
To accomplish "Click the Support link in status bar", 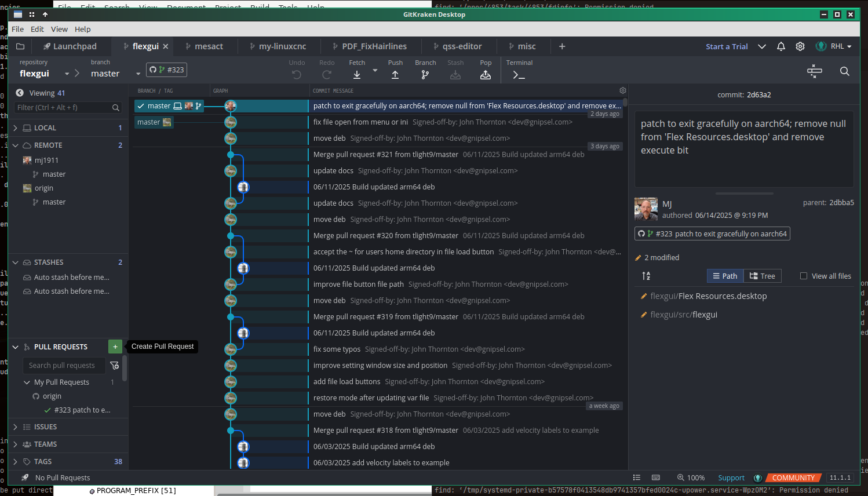I will 731,478.
